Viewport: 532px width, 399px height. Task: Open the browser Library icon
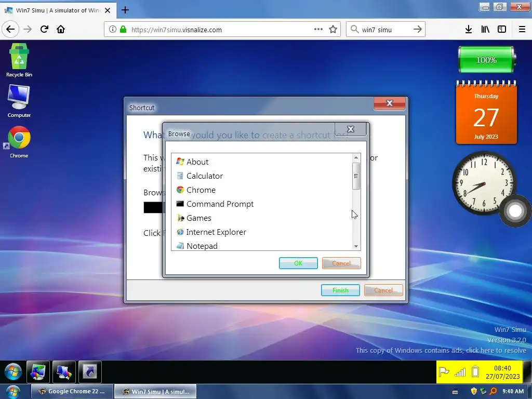(485, 29)
